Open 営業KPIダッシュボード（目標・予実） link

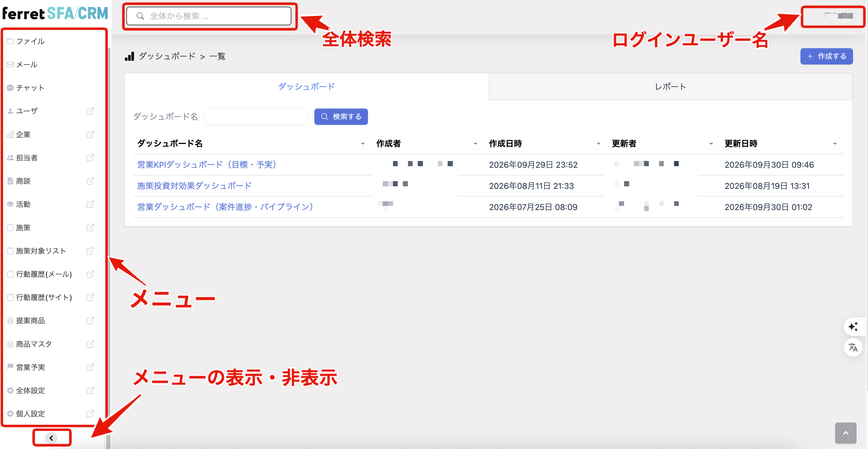[x=207, y=164]
